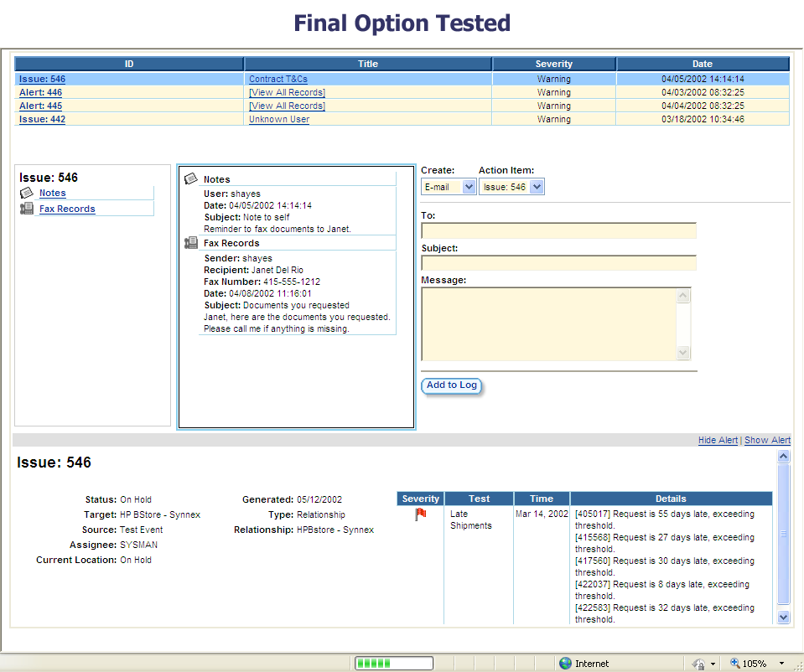Hide the alert details panel
This screenshot has height=672, width=804.
(718, 439)
